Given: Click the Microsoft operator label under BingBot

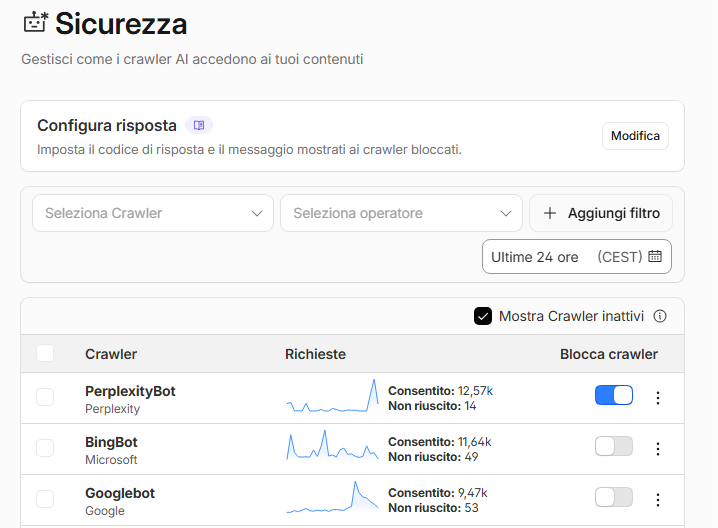Looking at the screenshot, I should tap(111, 460).
